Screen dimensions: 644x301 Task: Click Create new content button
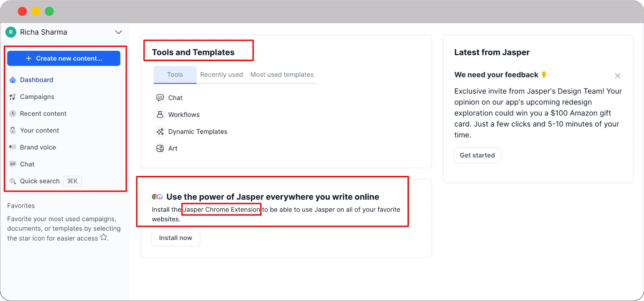click(64, 58)
